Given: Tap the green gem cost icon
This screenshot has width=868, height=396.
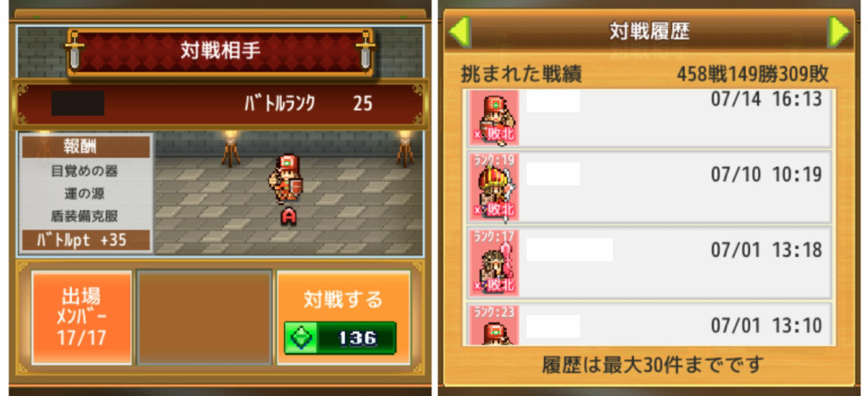Looking at the screenshot, I should pos(301,337).
